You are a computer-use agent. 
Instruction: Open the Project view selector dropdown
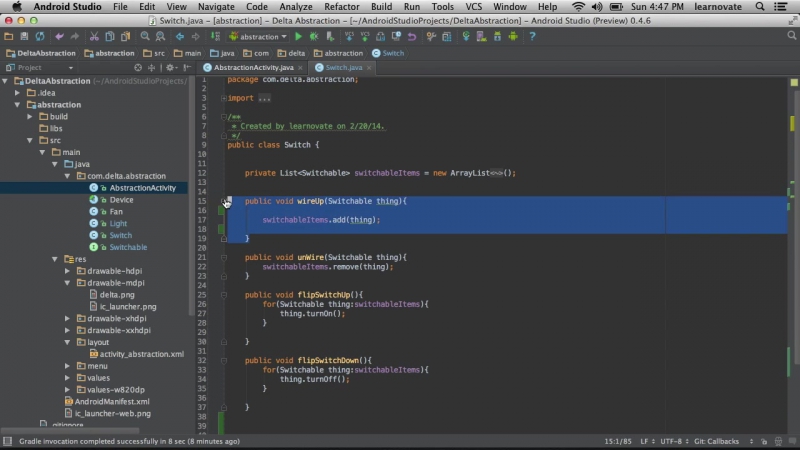coord(40,67)
